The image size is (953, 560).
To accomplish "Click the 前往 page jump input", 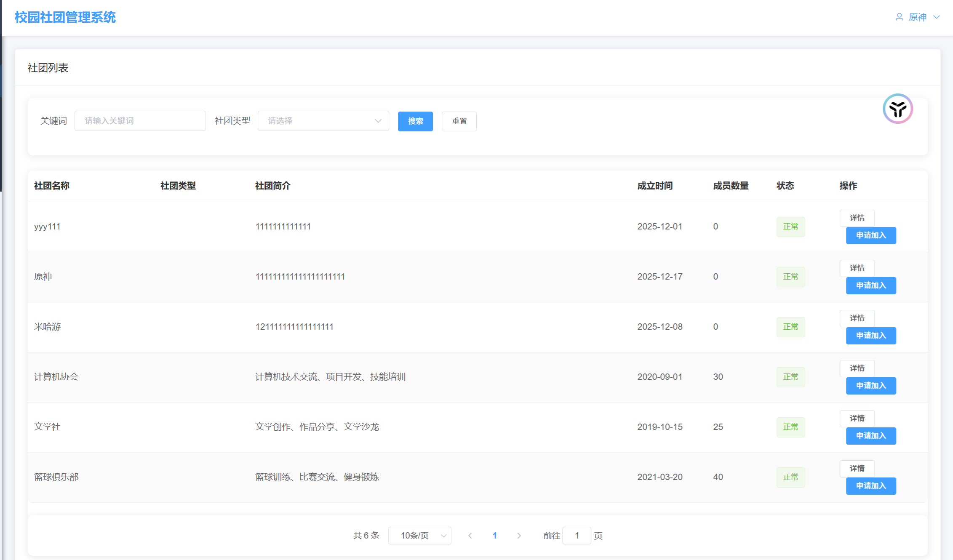I will pyautogui.click(x=577, y=536).
